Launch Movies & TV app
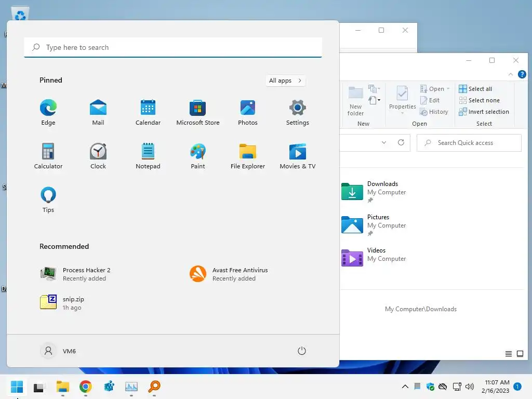 point(298,156)
